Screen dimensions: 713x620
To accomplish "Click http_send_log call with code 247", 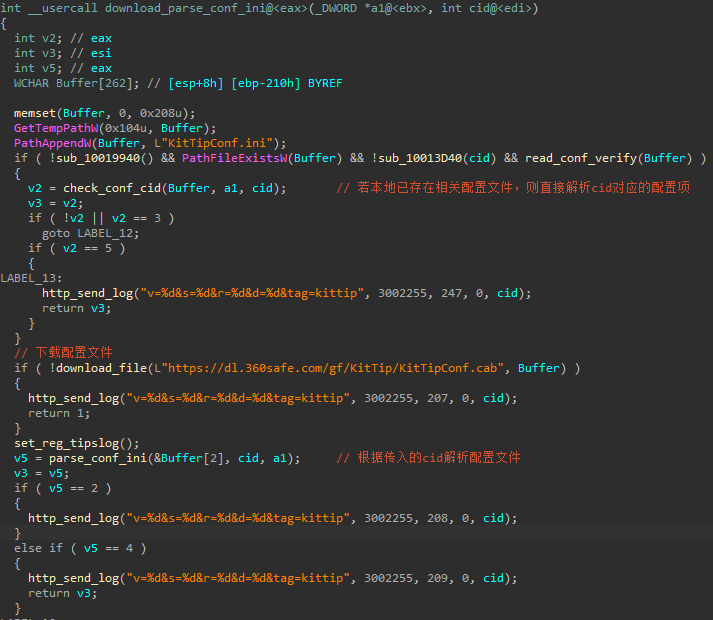I will point(83,293).
